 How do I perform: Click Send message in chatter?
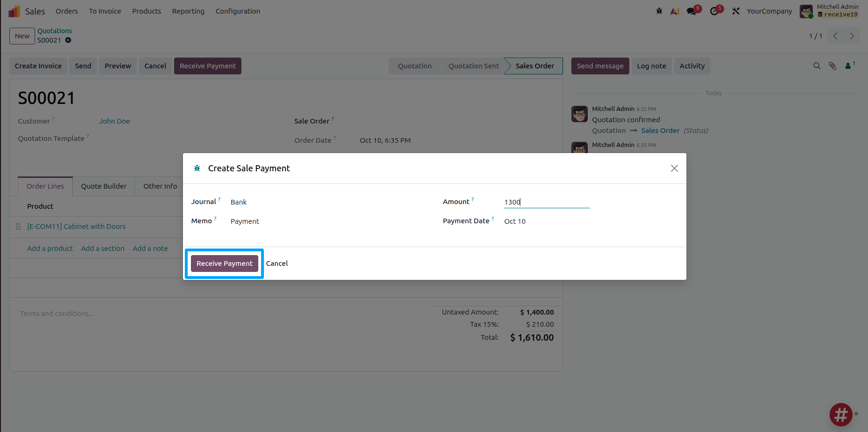click(x=600, y=66)
